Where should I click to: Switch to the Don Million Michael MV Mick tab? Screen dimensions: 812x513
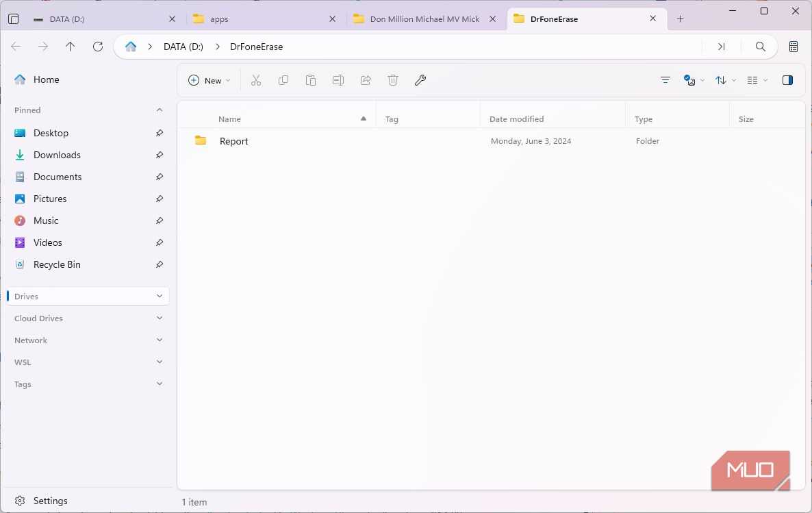tap(424, 19)
